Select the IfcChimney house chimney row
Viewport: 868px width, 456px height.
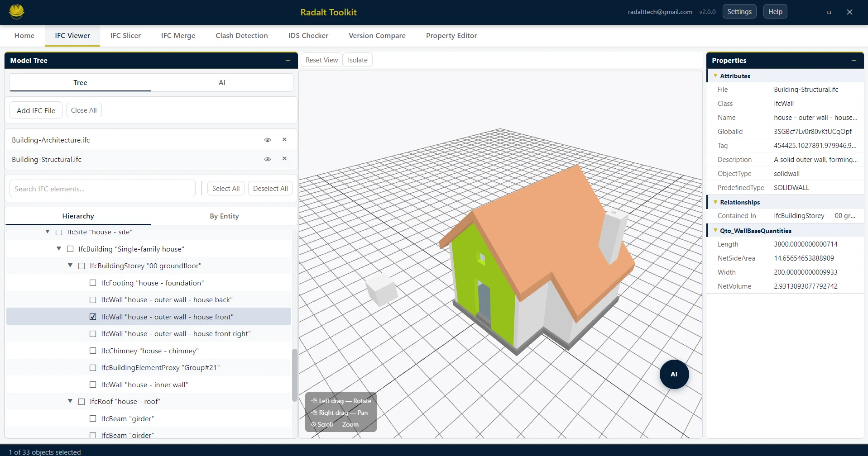pos(149,351)
